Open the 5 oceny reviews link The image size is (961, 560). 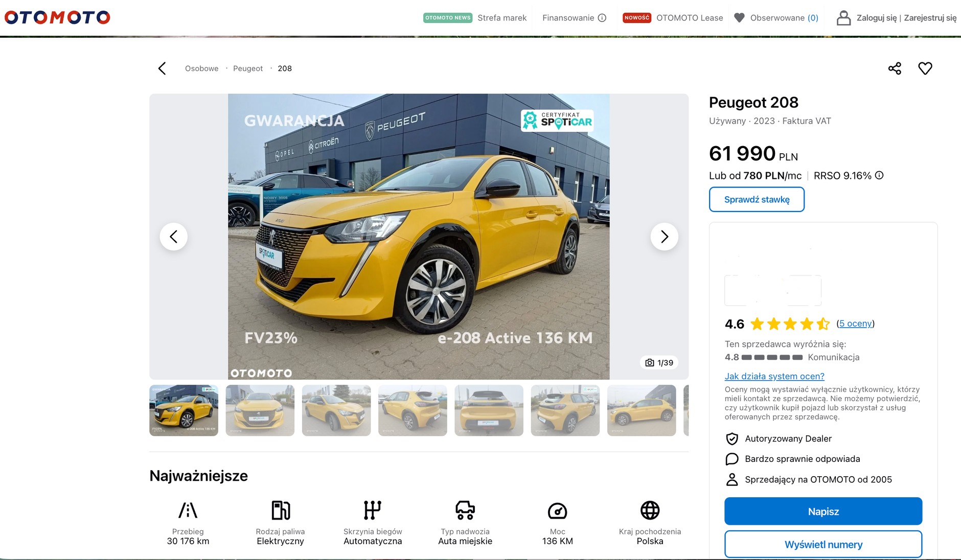click(x=855, y=323)
